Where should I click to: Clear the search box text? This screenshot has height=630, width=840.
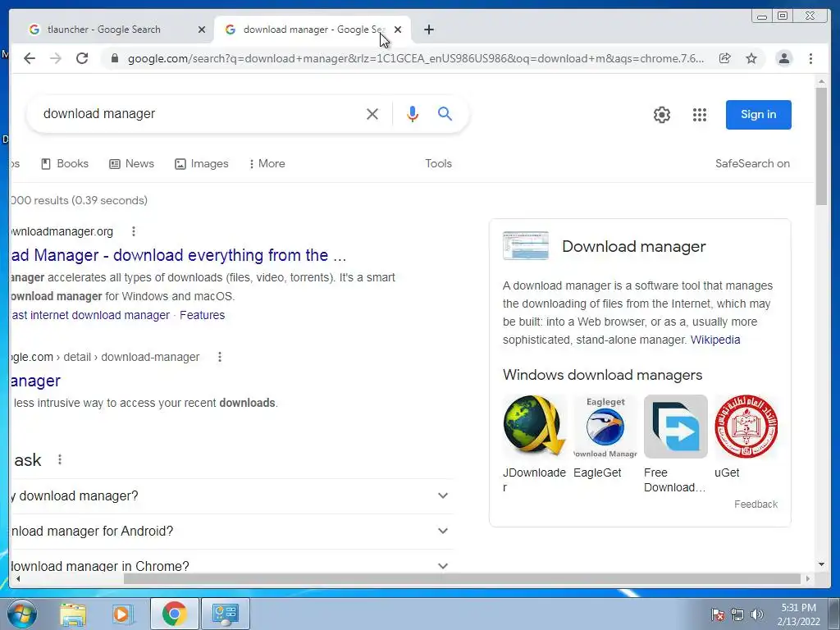click(372, 113)
